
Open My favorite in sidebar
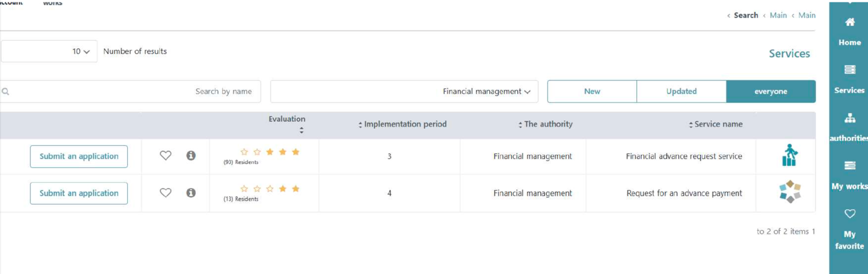coord(849,229)
